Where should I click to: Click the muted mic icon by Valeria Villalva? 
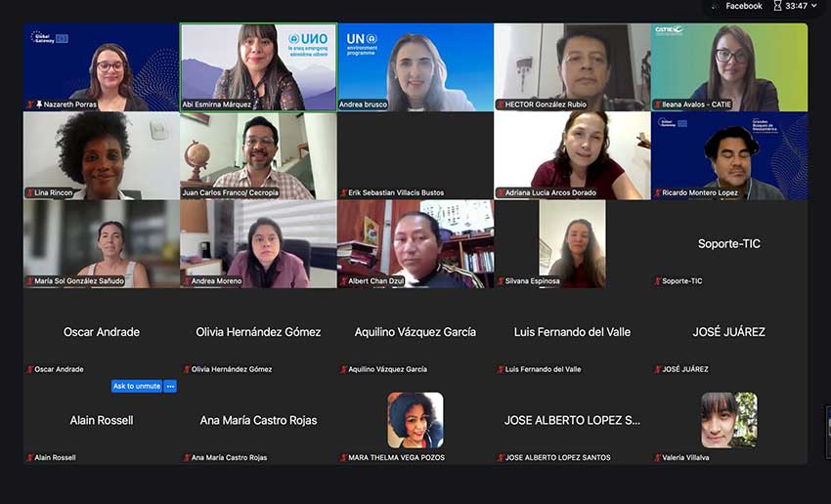[x=658, y=457]
